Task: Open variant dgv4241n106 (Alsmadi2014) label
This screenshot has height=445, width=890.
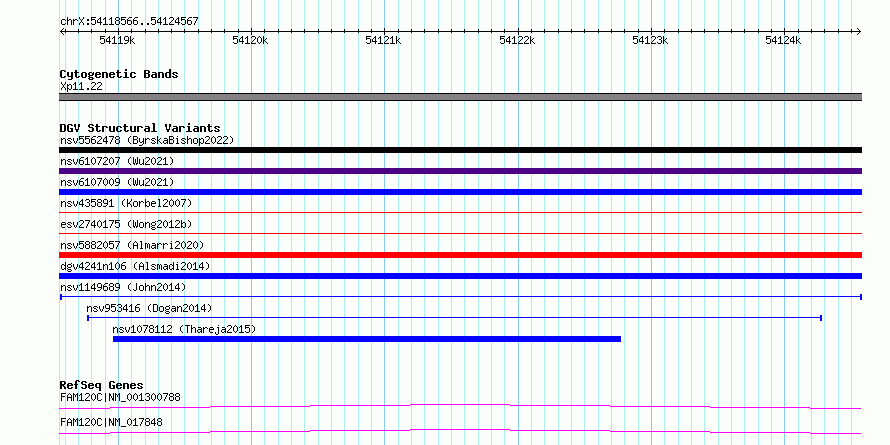Action: pyautogui.click(x=135, y=266)
